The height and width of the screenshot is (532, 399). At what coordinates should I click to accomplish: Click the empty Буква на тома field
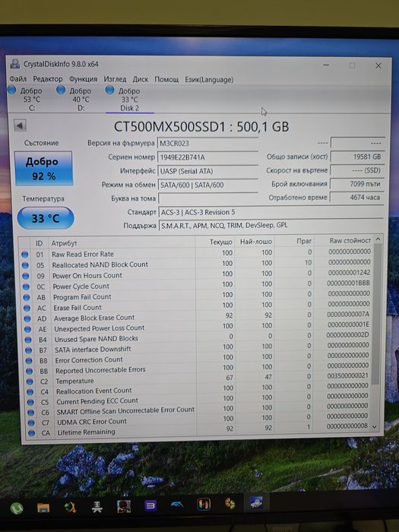click(x=208, y=198)
